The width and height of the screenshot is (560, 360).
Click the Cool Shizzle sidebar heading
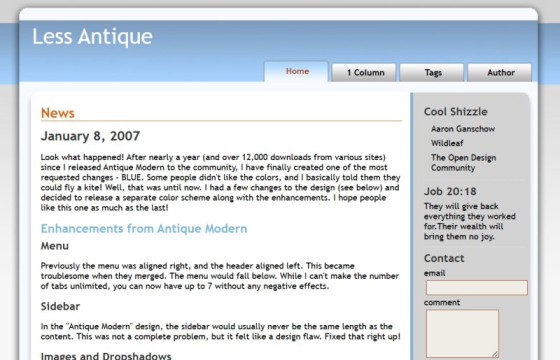(x=456, y=111)
